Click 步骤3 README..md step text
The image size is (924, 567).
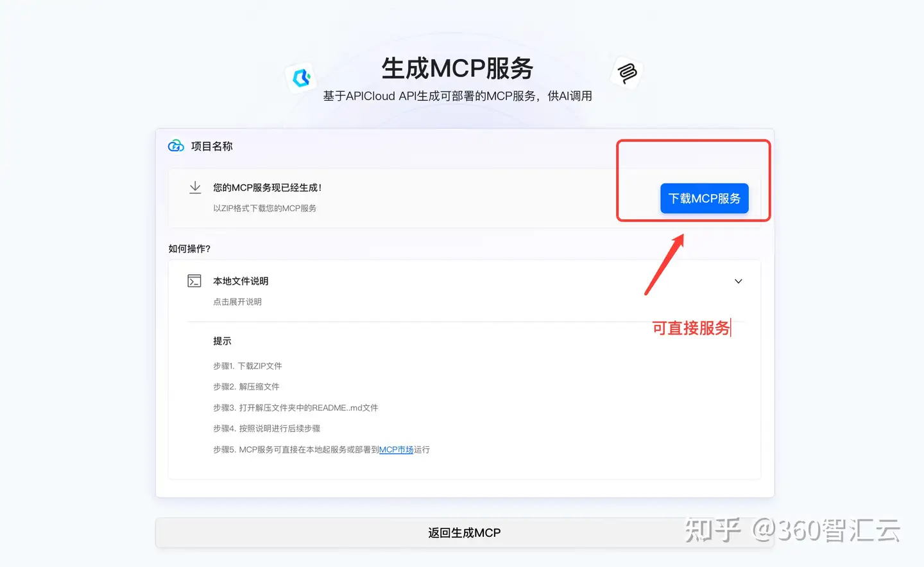pos(296,408)
